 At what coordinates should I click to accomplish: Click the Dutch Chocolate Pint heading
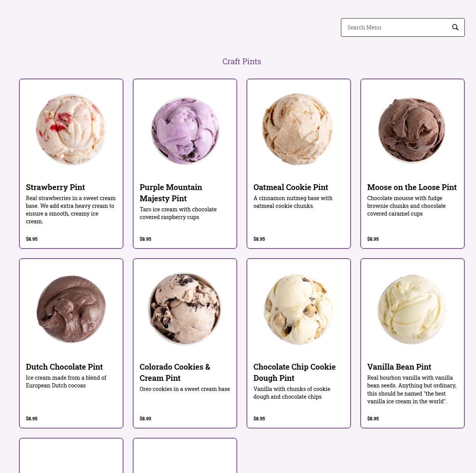(x=64, y=367)
